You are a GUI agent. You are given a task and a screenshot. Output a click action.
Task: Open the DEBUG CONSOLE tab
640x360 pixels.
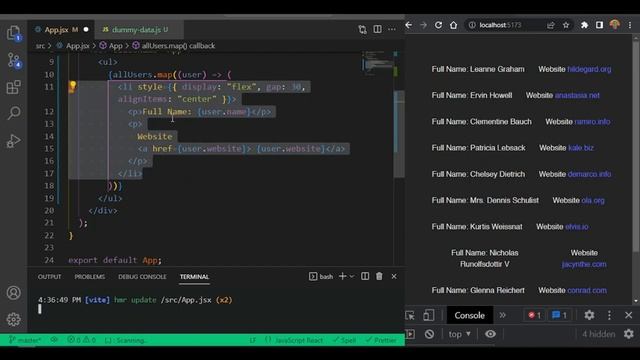[142, 277]
